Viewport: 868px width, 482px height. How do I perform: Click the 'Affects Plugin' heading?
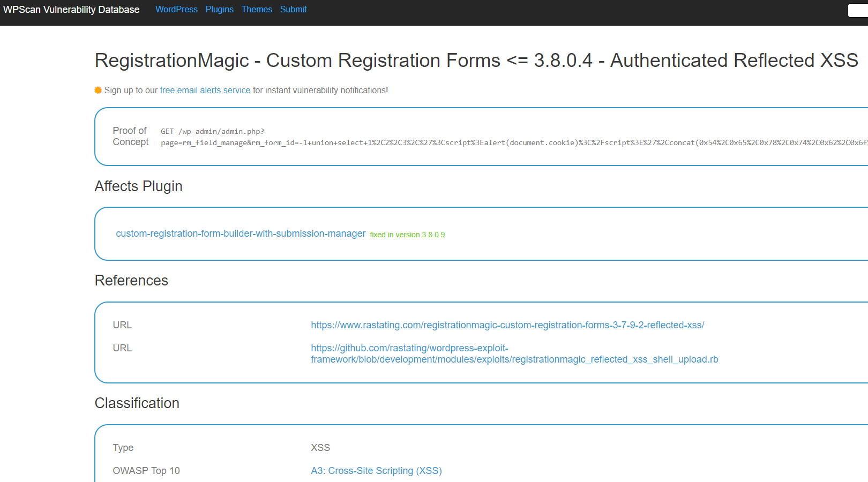[138, 186]
